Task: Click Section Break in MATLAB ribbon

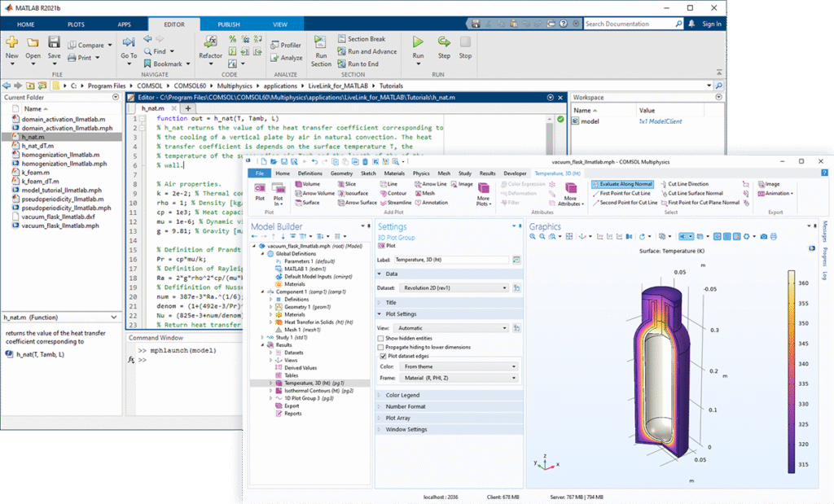Action: click(362, 39)
